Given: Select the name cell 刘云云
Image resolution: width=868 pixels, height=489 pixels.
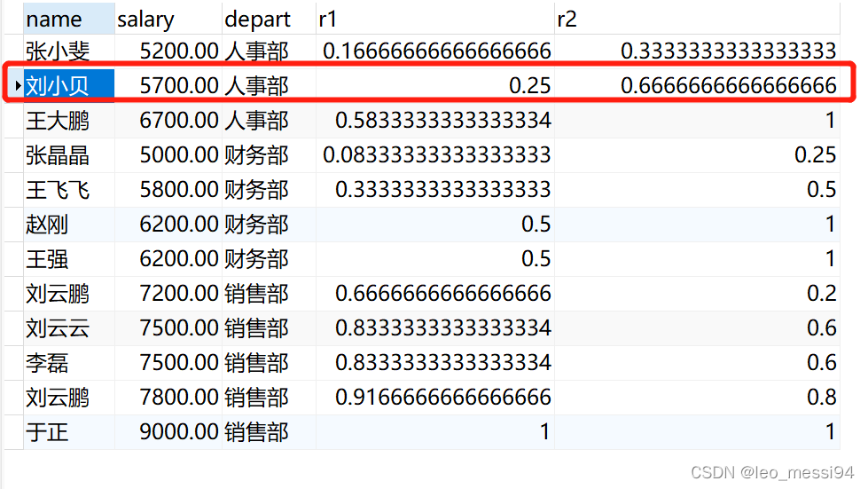Looking at the screenshot, I should coord(69,327).
